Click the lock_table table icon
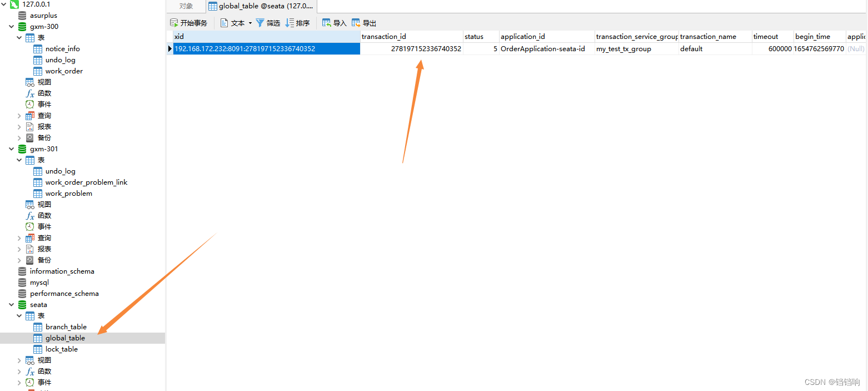The height and width of the screenshot is (391, 868). [38, 349]
